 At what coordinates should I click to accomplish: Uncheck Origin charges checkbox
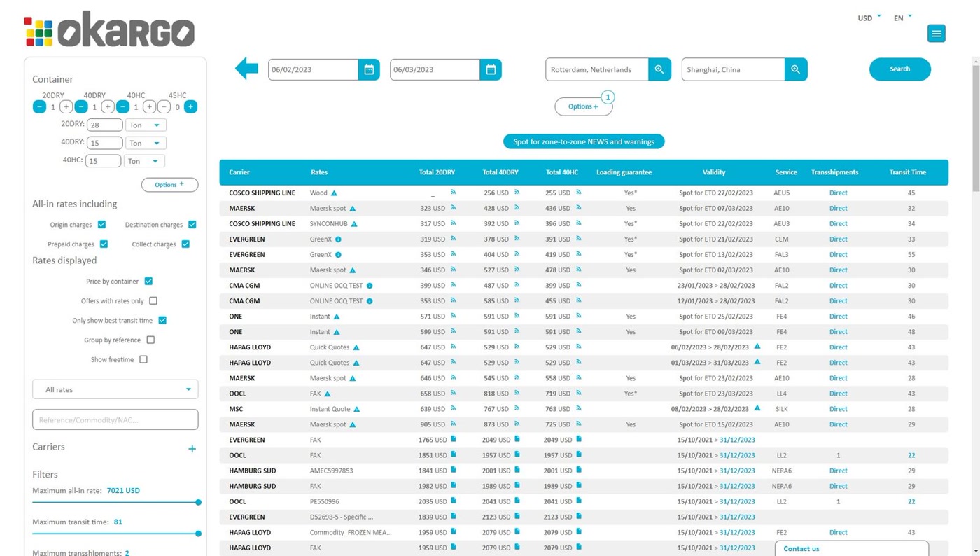101,225
